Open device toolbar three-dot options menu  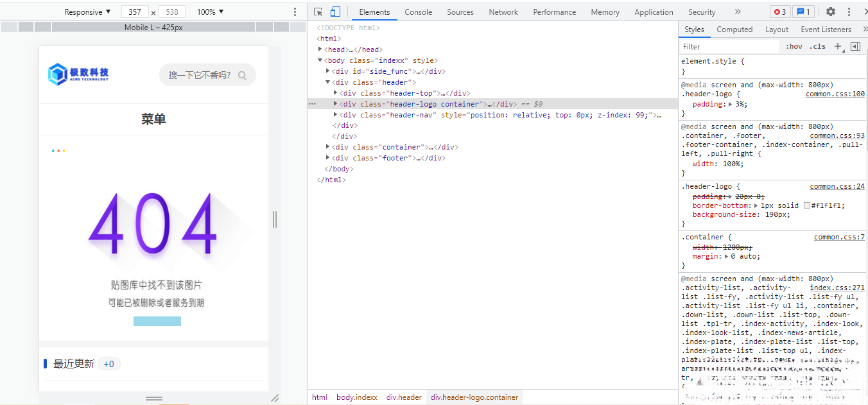[295, 12]
